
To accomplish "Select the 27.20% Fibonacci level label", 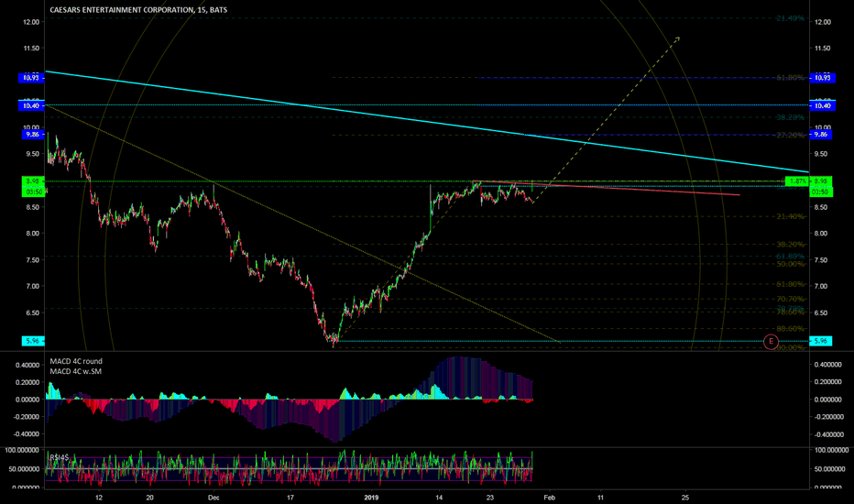I will [x=790, y=135].
